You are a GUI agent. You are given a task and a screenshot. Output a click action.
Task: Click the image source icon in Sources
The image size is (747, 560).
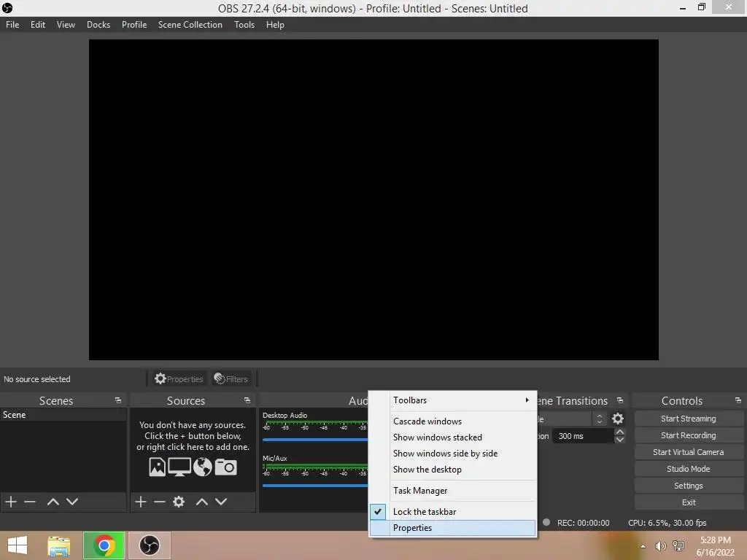click(x=158, y=467)
